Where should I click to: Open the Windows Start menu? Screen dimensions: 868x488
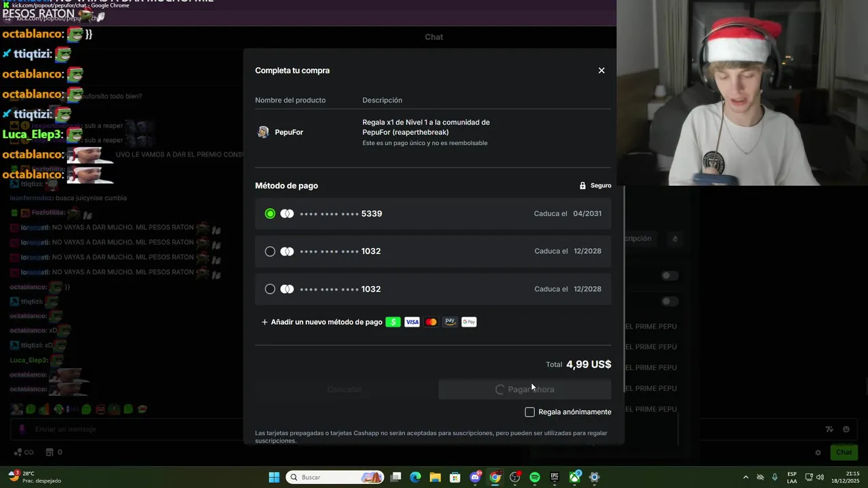point(274,477)
